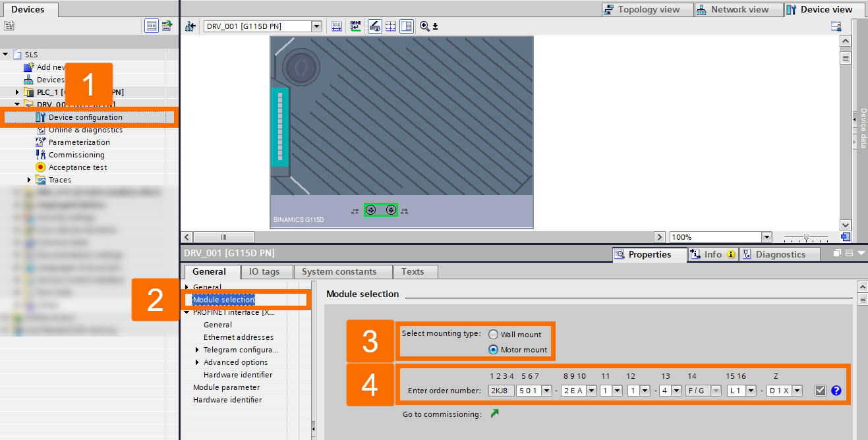Open the zoom percentage dropdown showing 100%
868x440 pixels.
[767, 236]
